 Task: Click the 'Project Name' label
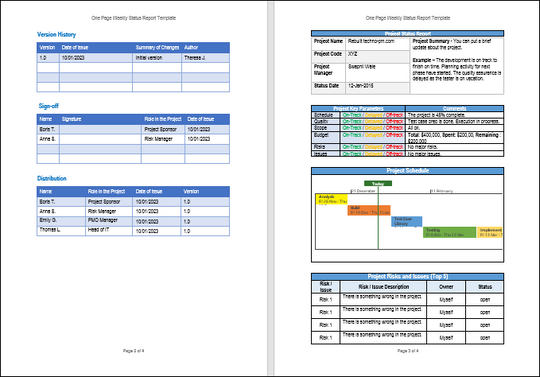[x=328, y=41]
